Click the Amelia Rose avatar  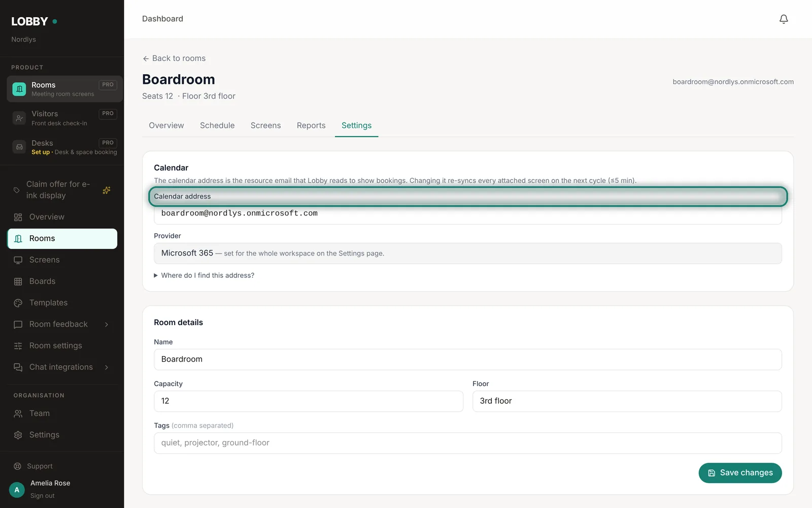pyautogui.click(x=17, y=490)
